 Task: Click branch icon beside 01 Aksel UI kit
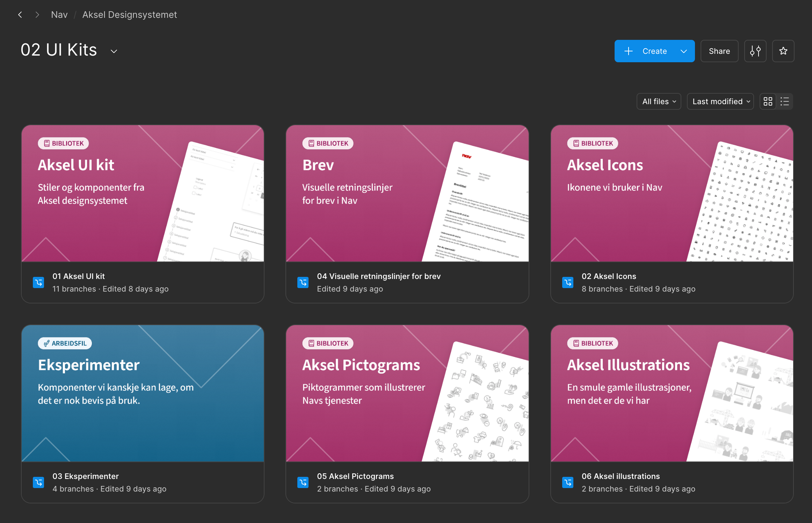tap(38, 282)
